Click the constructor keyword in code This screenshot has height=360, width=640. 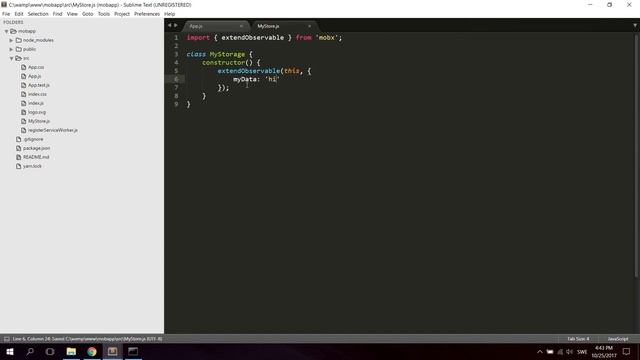pyautogui.click(x=224, y=62)
